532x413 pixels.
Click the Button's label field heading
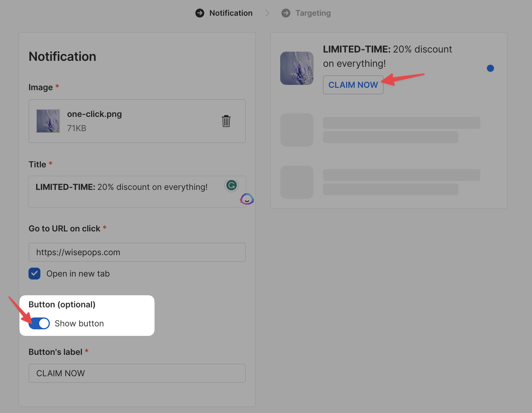pyautogui.click(x=56, y=352)
